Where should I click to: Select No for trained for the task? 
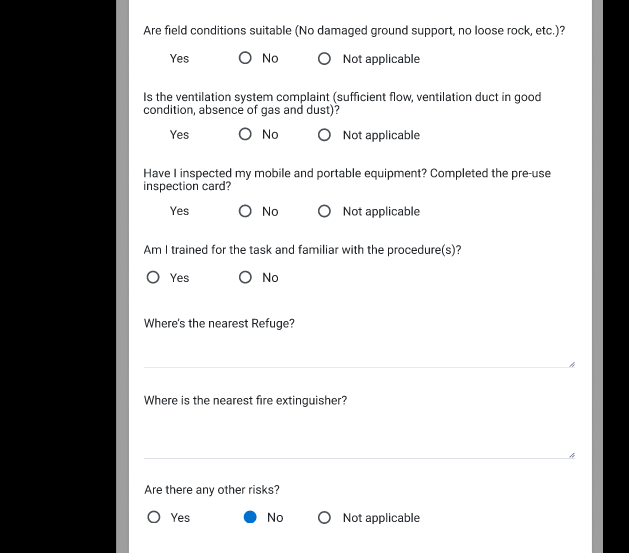(245, 277)
